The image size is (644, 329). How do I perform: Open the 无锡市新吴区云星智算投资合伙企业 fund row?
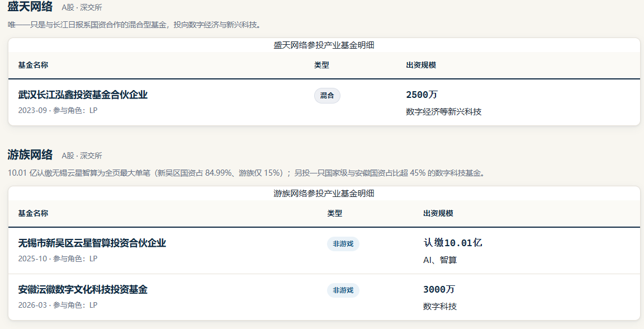(324, 251)
